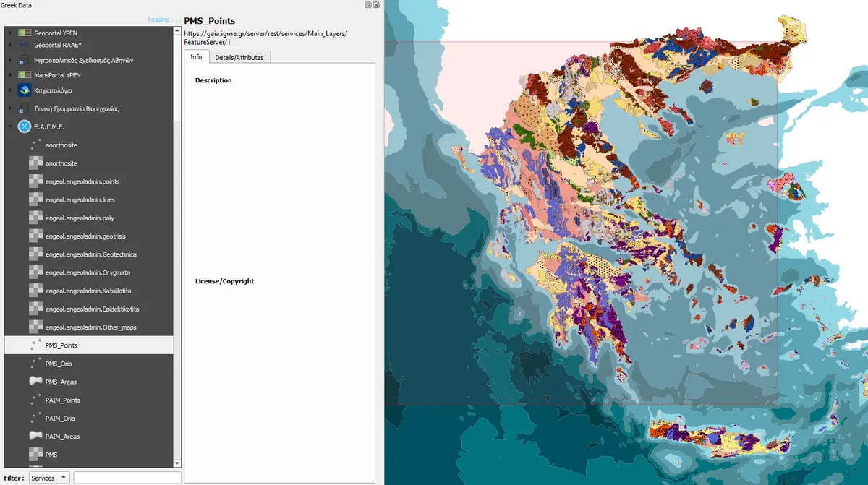The width and height of the screenshot is (868, 485).
Task: Click the License/Copyright heading
Action: [225, 281]
